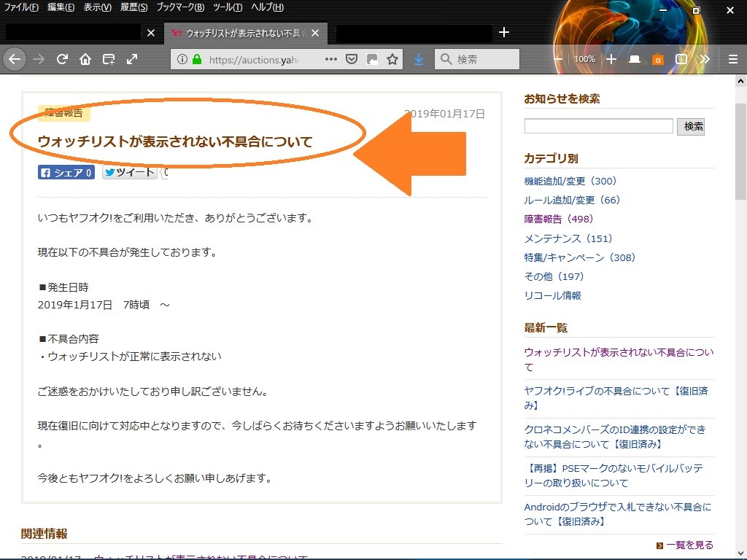Open 障害報告 (498) category link

click(558, 219)
